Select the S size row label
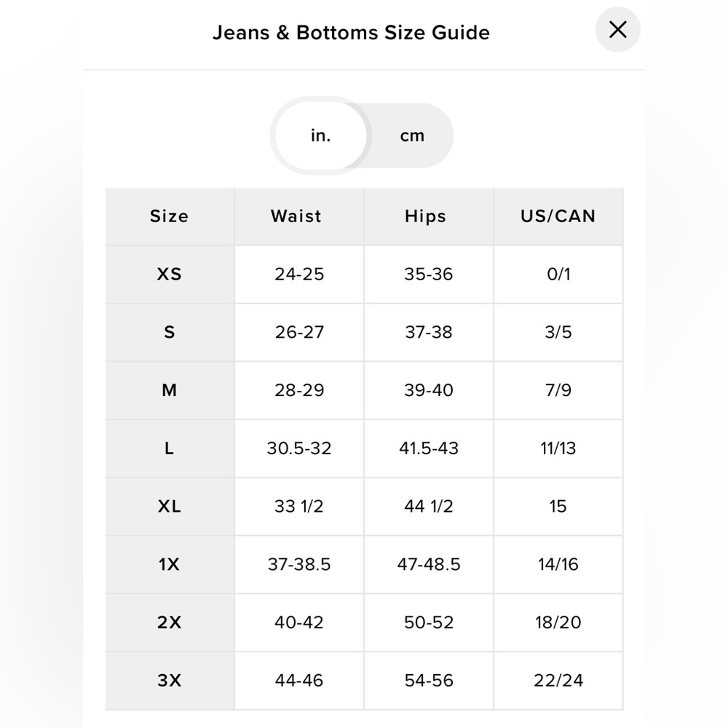Viewport: 728px width, 728px height. (170, 333)
